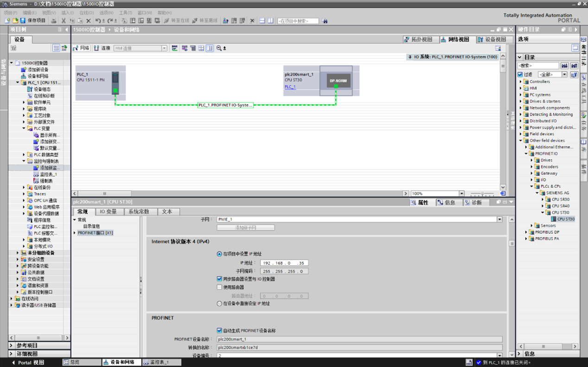The height and width of the screenshot is (367, 588).
Task: Click the 保存项目 save project button
Action: [x=32, y=21]
